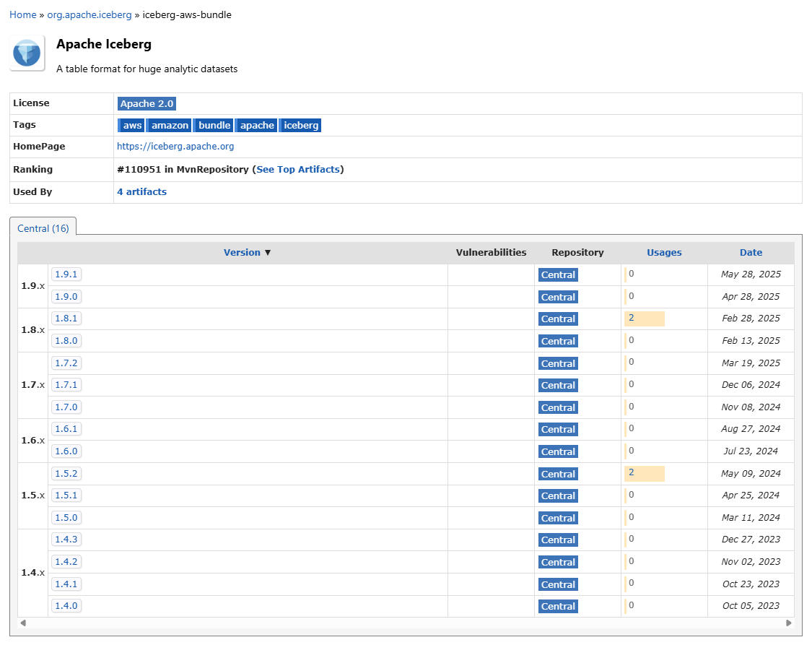Switch to the Central (16) tab
The width and height of the screenshot is (812, 645).
pos(43,228)
